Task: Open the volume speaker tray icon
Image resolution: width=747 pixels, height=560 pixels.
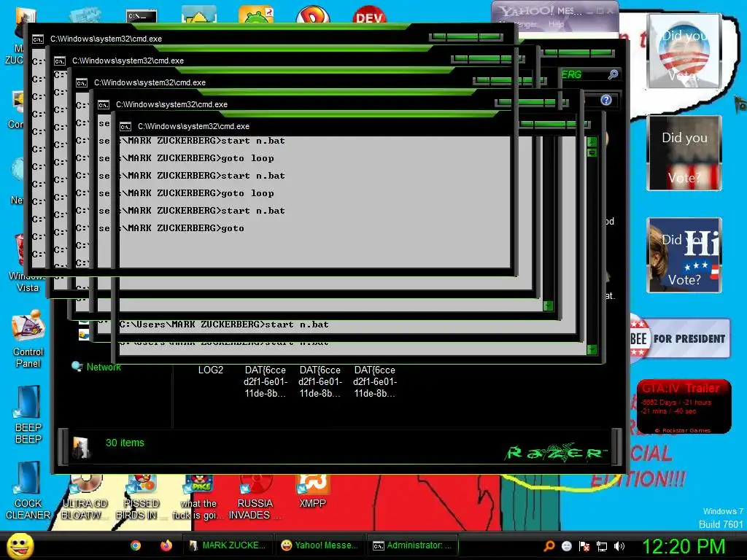Action: (619, 546)
